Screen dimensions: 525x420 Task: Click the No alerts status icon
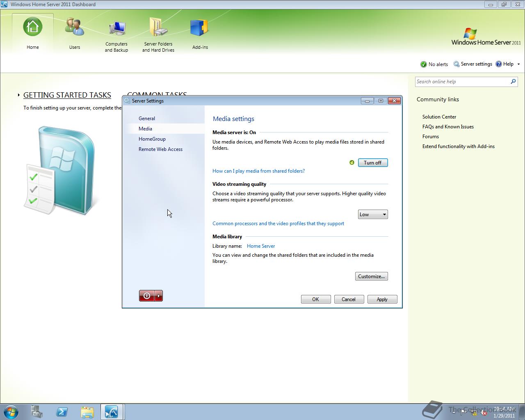pos(424,64)
